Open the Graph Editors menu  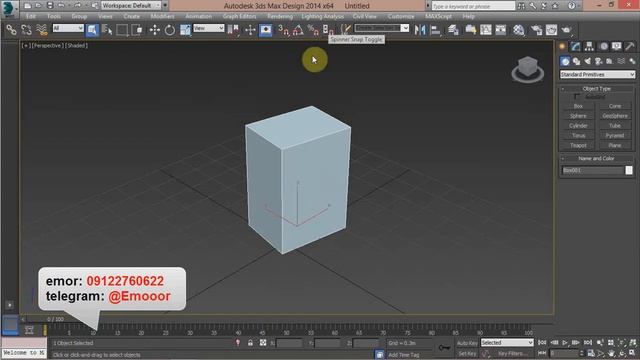(239, 16)
